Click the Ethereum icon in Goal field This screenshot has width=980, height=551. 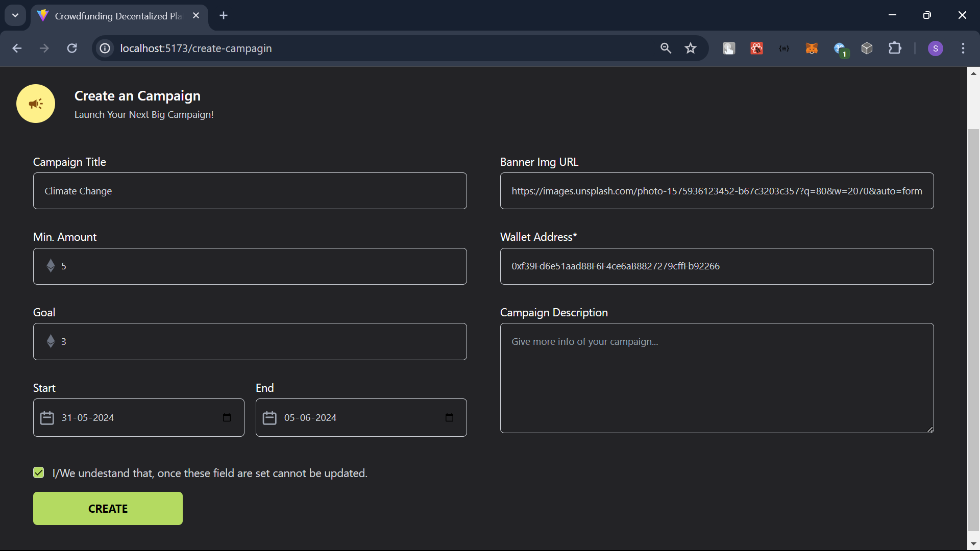(x=51, y=341)
